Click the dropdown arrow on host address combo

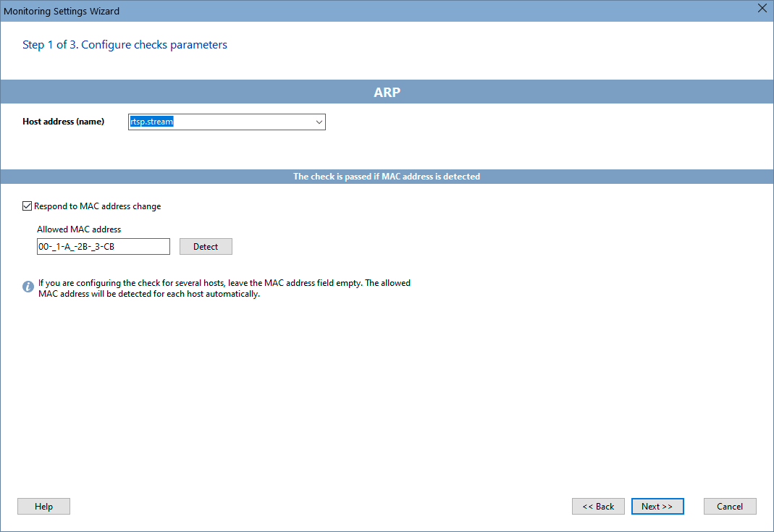pyautogui.click(x=319, y=122)
